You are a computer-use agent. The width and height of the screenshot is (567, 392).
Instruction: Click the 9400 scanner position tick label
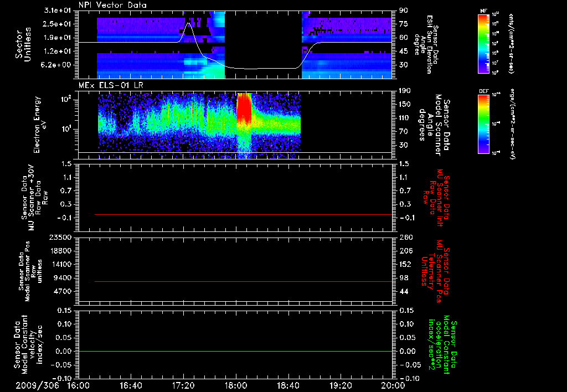(63, 278)
